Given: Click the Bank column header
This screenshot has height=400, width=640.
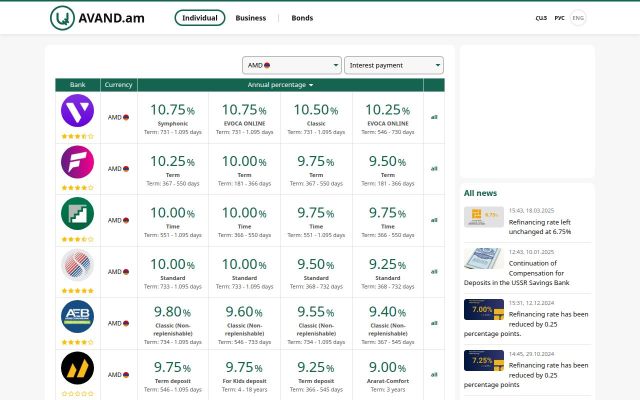Looking at the screenshot, I should pos(78,85).
